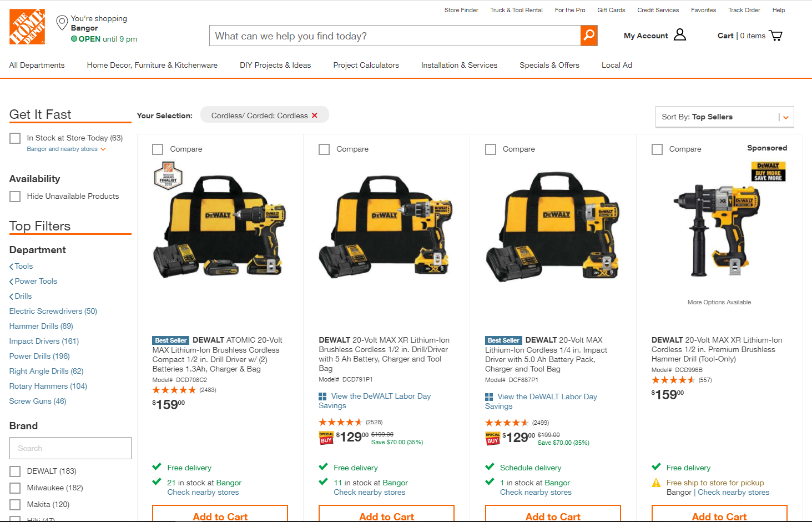This screenshot has width=812, height=522.
Task: Click back chevron next to Power Tools
Action: click(x=11, y=282)
